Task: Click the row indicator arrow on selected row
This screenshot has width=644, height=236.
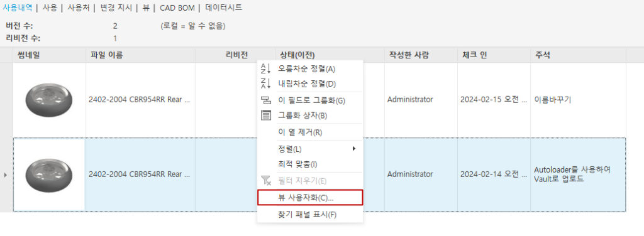Action: (5, 175)
